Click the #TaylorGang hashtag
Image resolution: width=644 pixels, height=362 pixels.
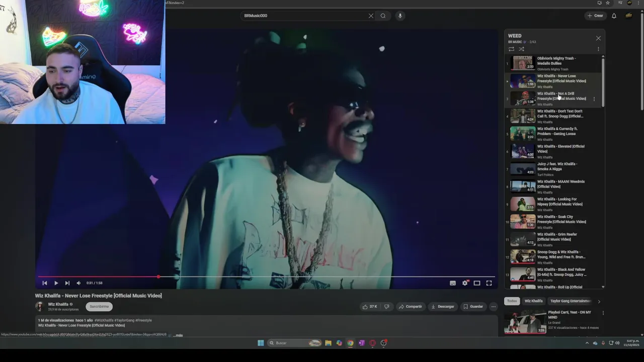click(124, 320)
